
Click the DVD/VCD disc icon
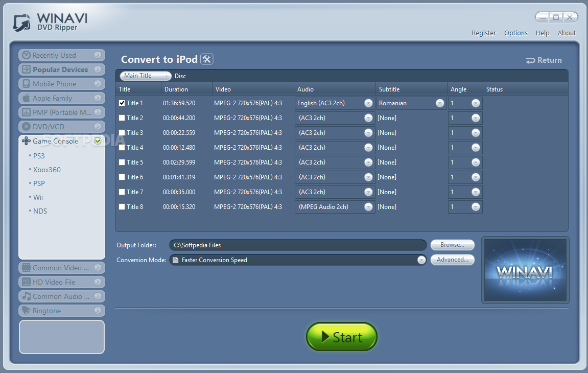point(26,126)
